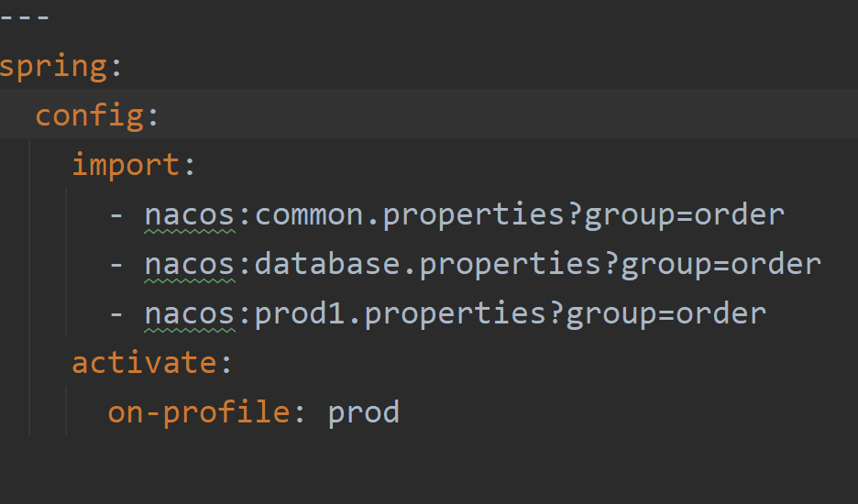Place the cursor on the 'config' key

[89, 117]
